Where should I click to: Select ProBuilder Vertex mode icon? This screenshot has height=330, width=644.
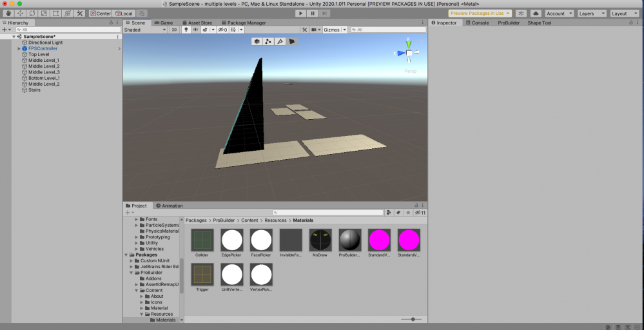pyautogui.click(x=268, y=41)
